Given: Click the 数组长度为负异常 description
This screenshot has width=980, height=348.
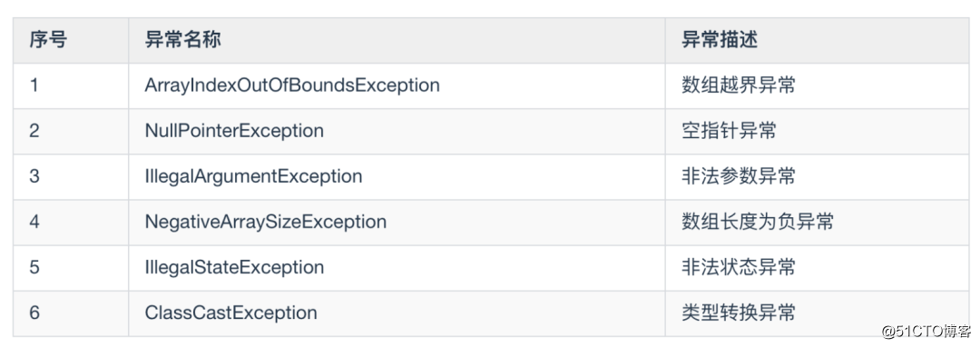Looking at the screenshot, I should [x=758, y=223].
